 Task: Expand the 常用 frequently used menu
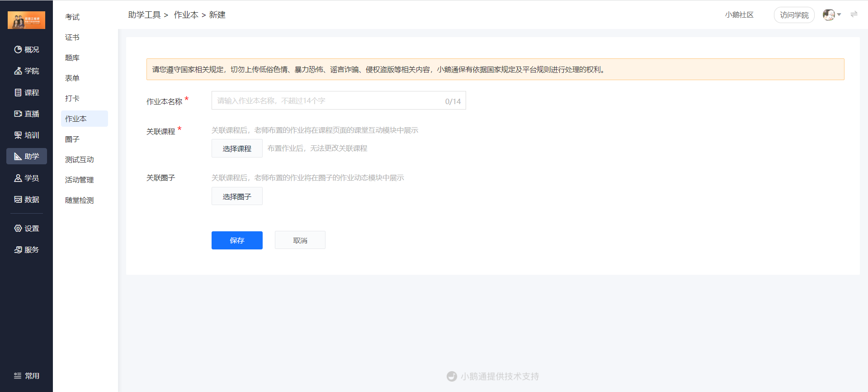click(27, 376)
